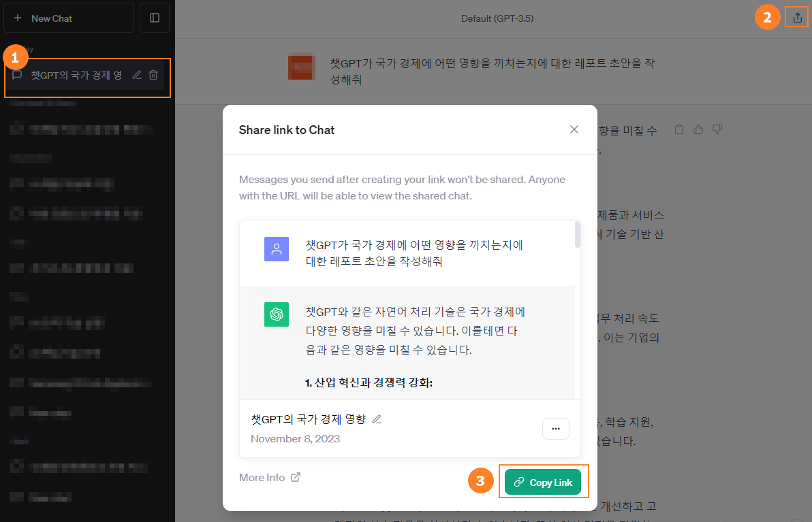Open the three-dots options menu in dialog

(x=556, y=429)
